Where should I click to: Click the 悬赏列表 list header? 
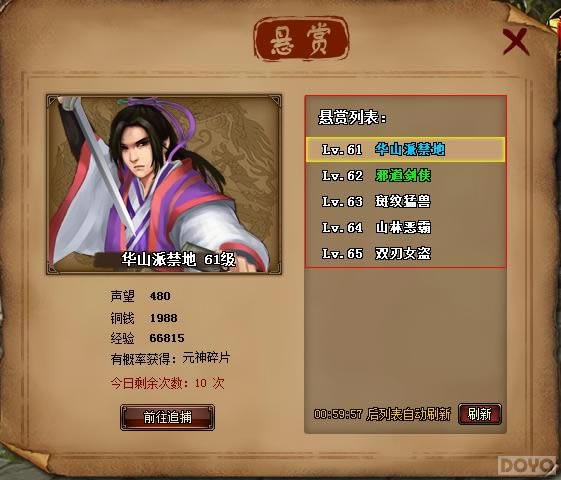352,118
